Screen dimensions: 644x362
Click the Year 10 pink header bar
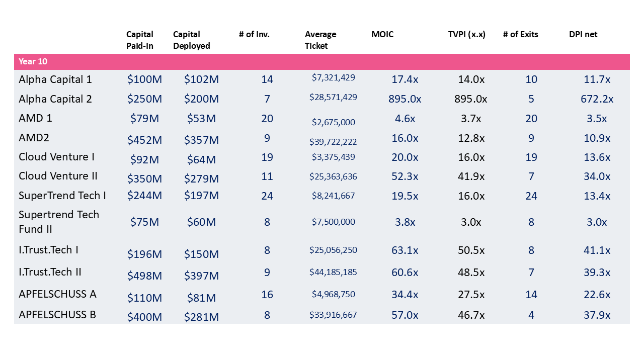click(322, 62)
